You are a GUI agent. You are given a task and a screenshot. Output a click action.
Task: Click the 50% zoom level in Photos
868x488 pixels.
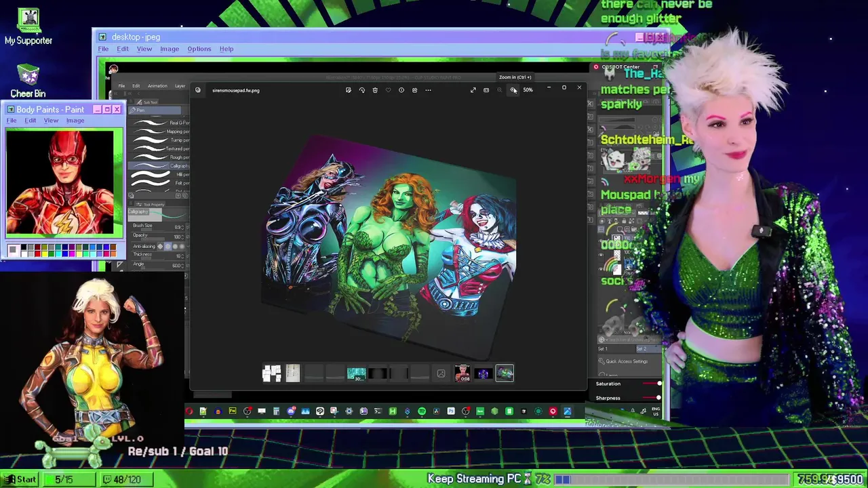coord(528,90)
